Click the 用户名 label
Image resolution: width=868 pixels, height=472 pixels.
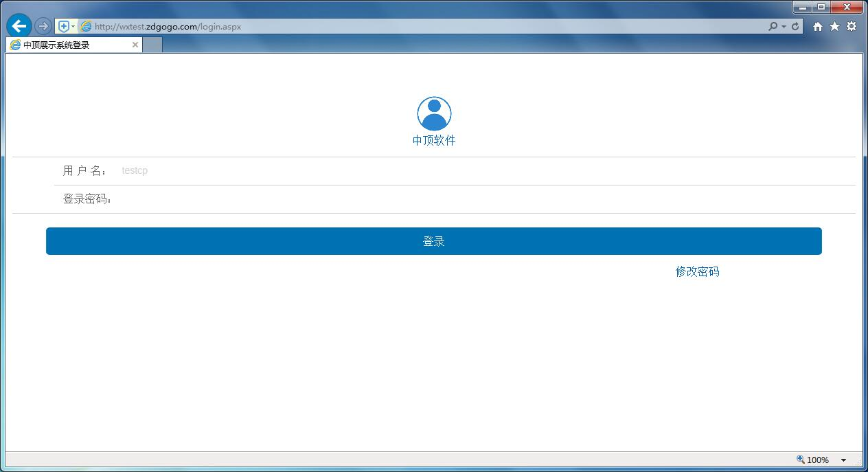click(x=85, y=170)
